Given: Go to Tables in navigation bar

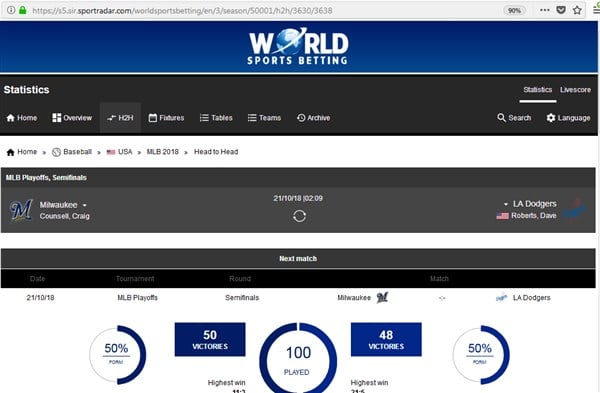Looking at the screenshot, I should tap(216, 118).
